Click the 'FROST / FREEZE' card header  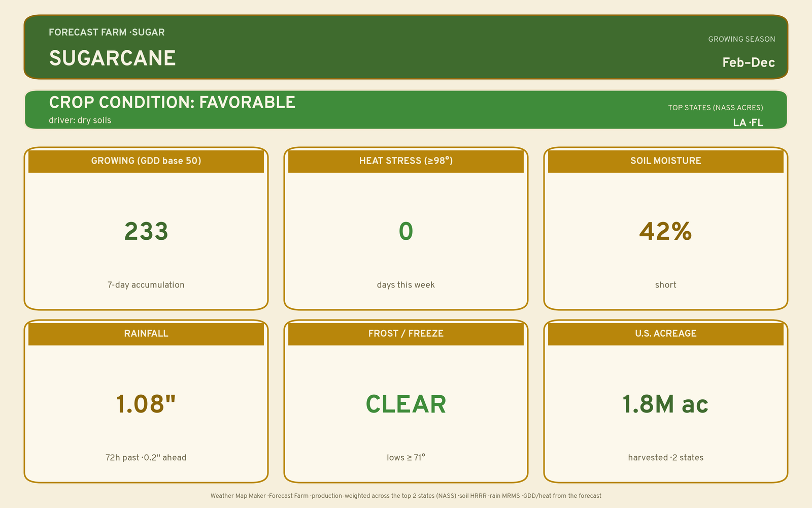click(406, 334)
